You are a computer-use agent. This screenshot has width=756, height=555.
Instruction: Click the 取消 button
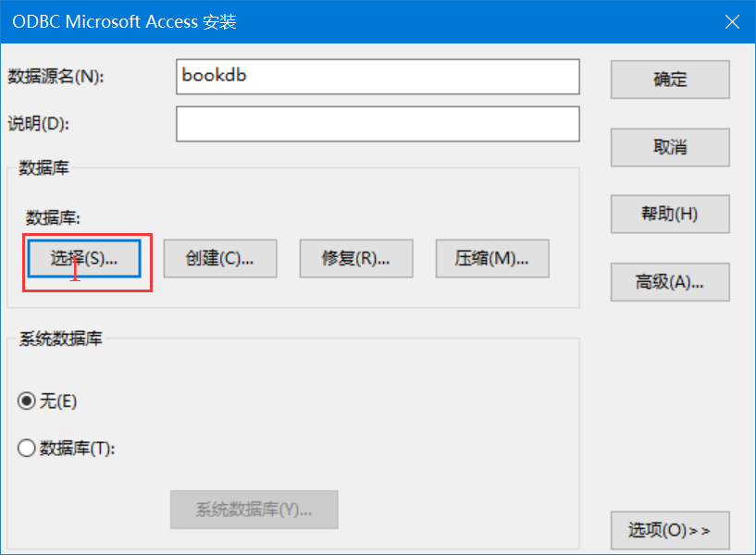[670, 147]
